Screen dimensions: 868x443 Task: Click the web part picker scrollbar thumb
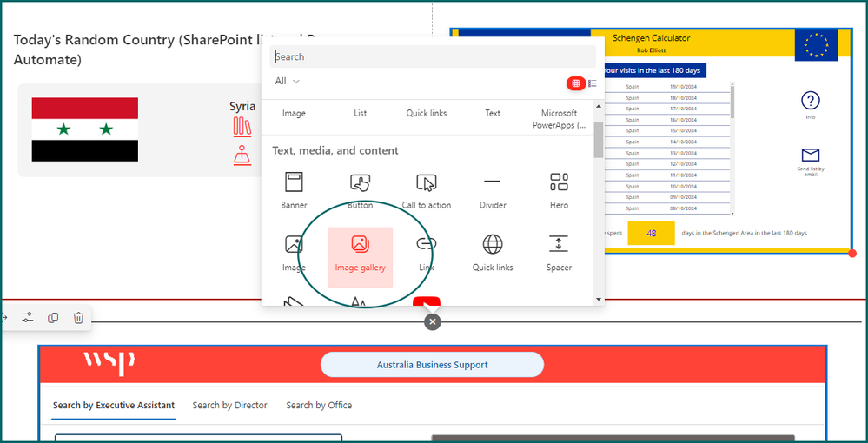coord(599,140)
